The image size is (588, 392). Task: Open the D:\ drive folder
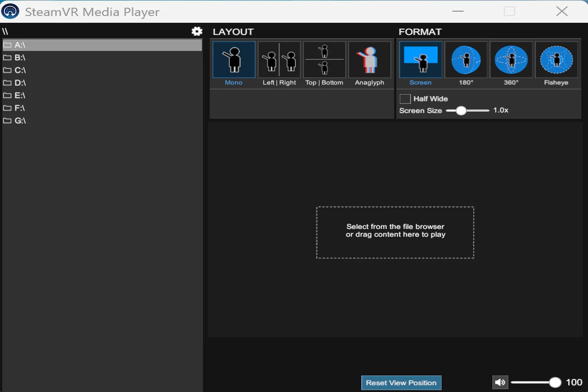[x=102, y=83]
